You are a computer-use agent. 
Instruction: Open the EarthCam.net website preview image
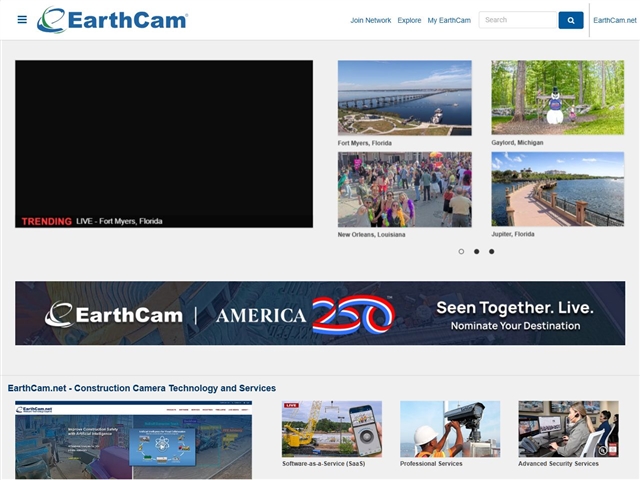[133, 440]
